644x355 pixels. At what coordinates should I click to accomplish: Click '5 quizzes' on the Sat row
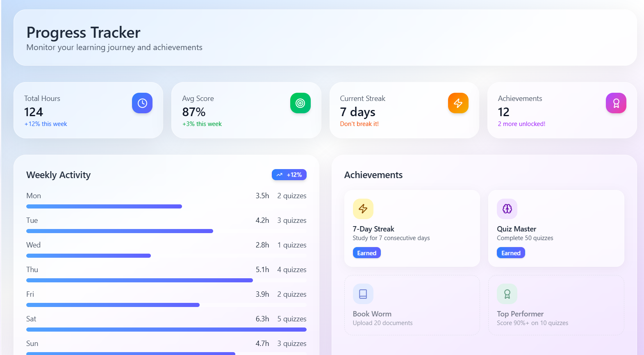coord(292,319)
